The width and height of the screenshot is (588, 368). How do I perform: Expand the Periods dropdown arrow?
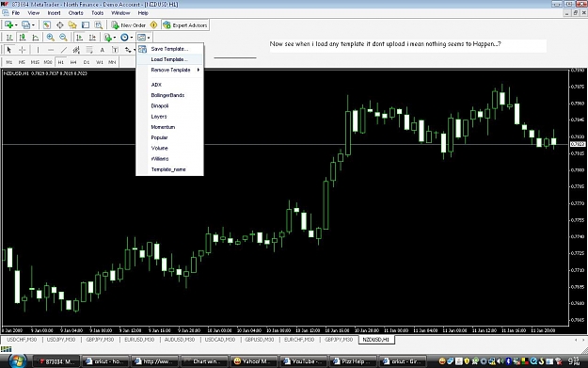click(x=132, y=38)
